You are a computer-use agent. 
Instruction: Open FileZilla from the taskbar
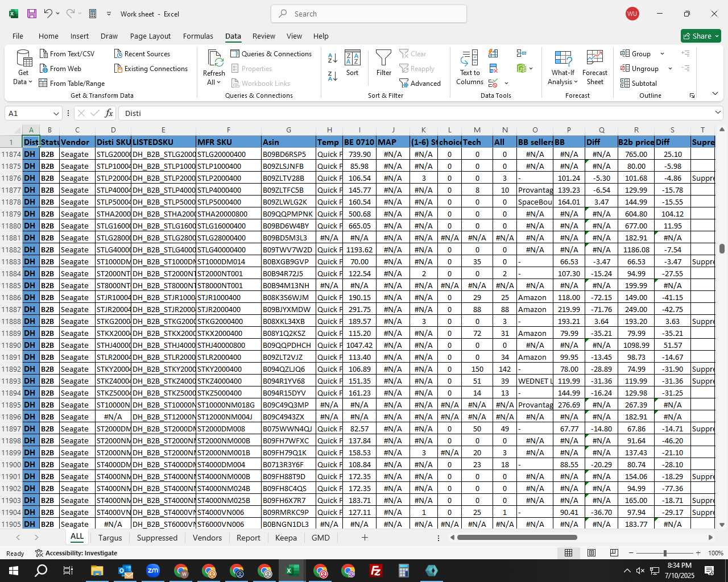pyautogui.click(x=376, y=571)
